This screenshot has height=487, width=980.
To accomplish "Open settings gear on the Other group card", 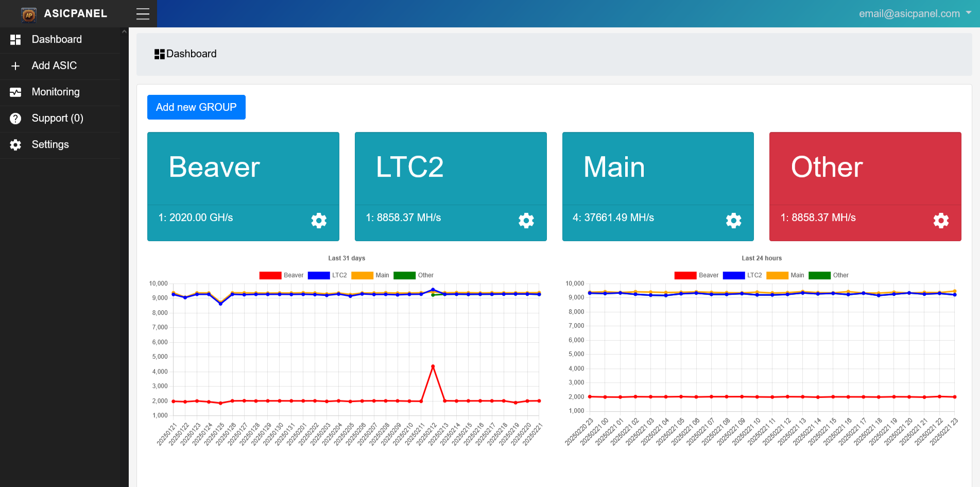I will [x=941, y=221].
